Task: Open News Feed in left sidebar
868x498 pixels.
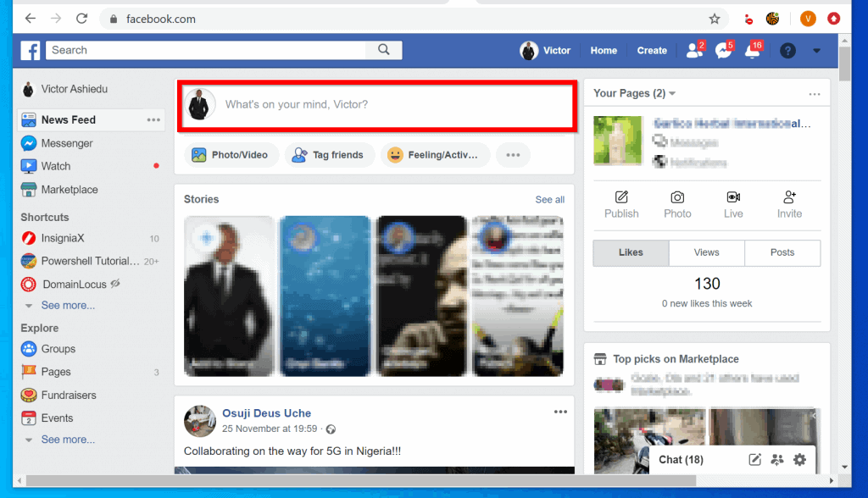Action: click(x=68, y=119)
